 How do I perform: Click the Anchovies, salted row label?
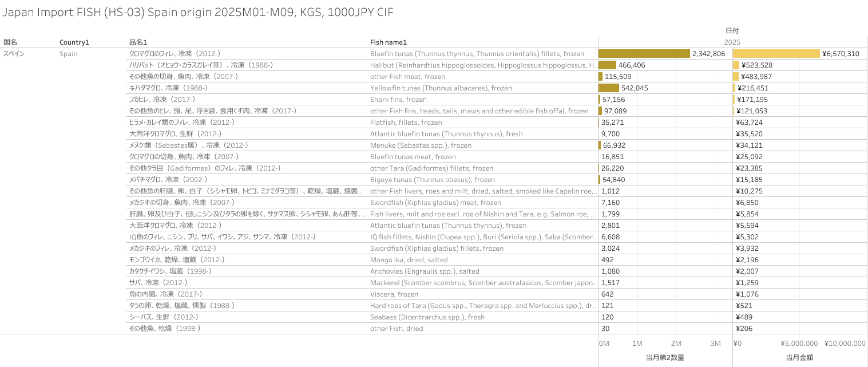click(425, 271)
